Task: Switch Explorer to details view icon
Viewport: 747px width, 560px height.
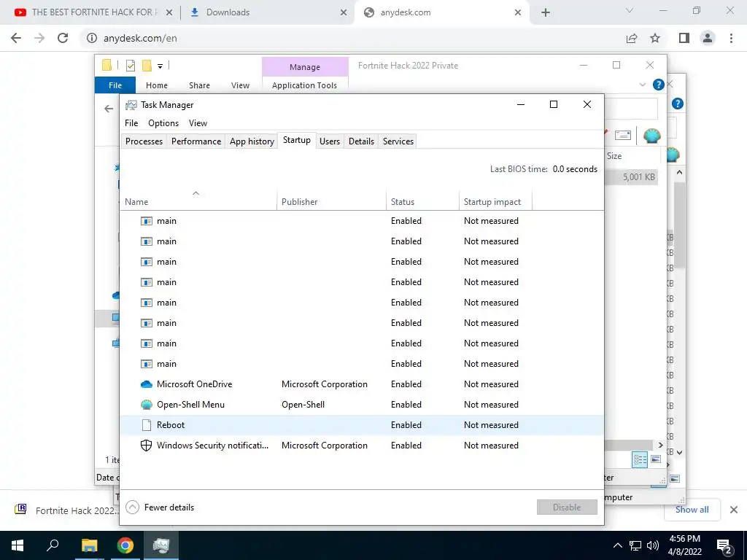Action: point(640,459)
